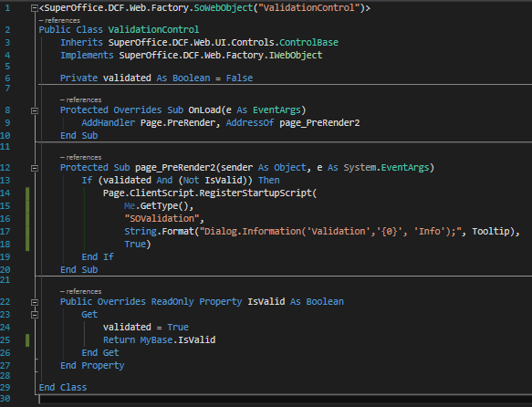532x407 pixels.
Task: Click AddressOf keyword on line 9
Action: click(250, 123)
